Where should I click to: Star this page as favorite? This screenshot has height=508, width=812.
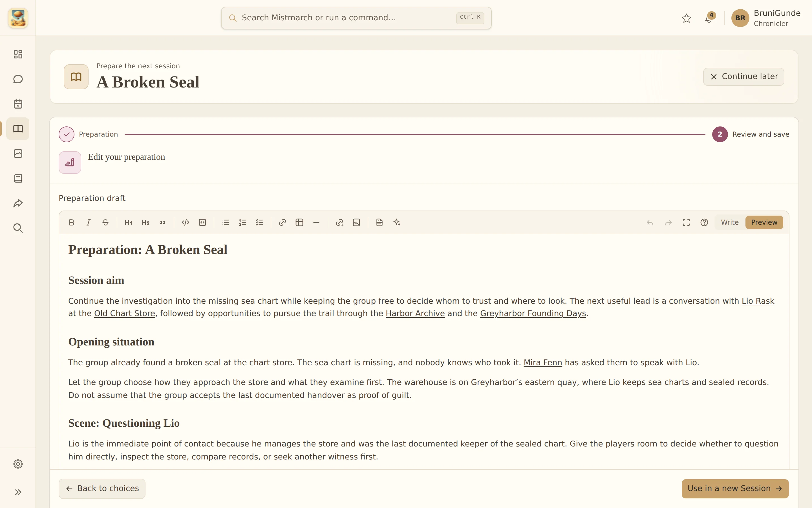coord(687,18)
